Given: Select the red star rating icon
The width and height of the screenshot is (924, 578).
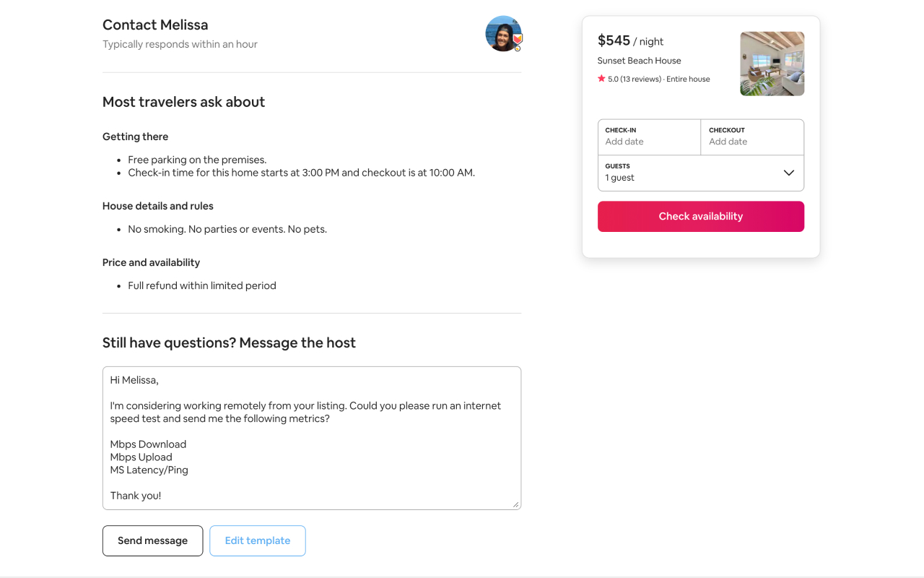Looking at the screenshot, I should [x=601, y=78].
